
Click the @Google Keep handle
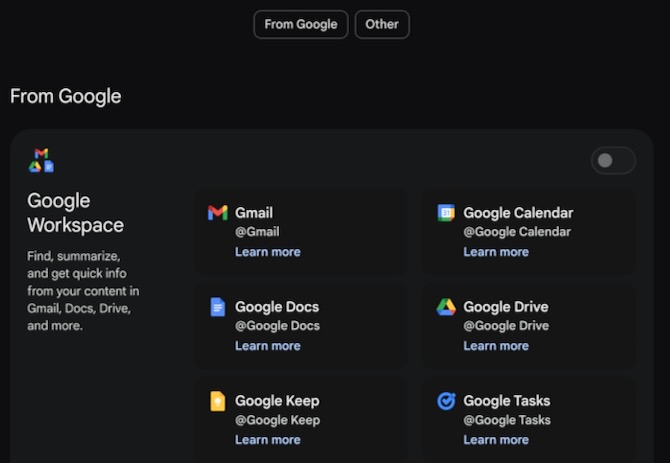pos(277,420)
